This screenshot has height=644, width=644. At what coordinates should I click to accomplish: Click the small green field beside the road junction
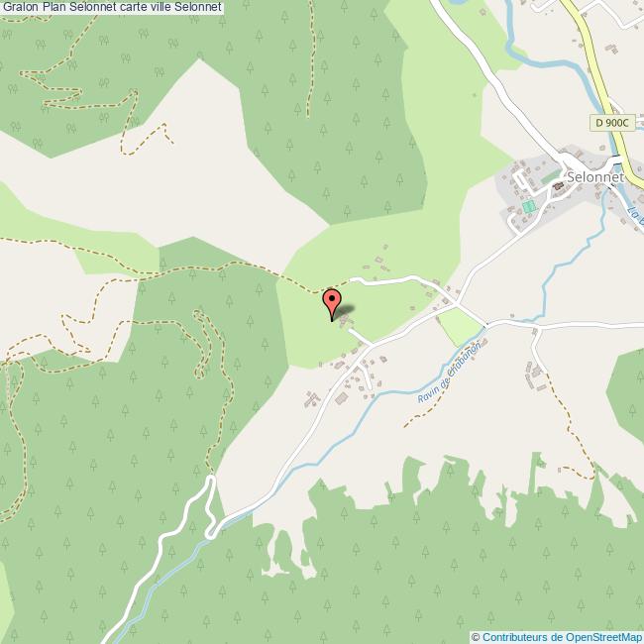(460, 327)
